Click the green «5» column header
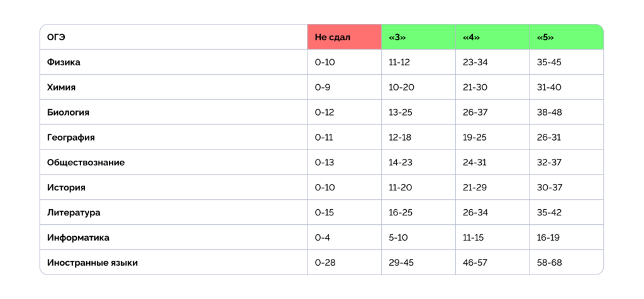Image resolution: width=644 pixels, height=299 pixels. (566, 37)
